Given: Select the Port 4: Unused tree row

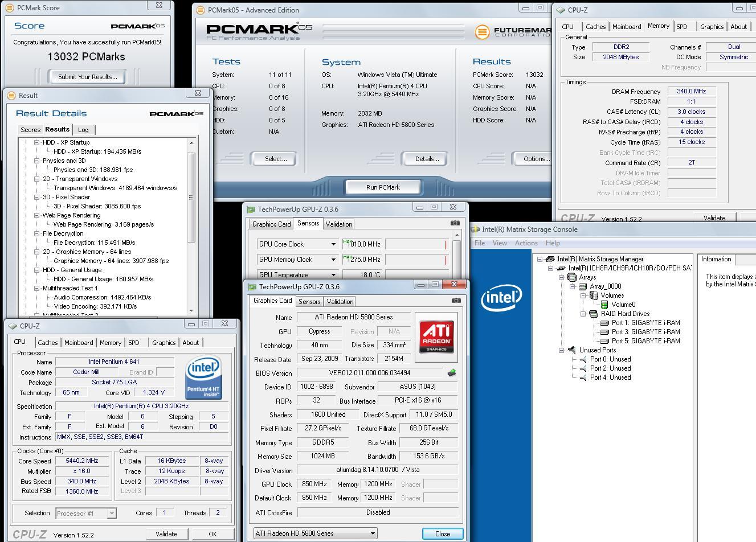Looking at the screenshot, I should click(x=610, y=377).
